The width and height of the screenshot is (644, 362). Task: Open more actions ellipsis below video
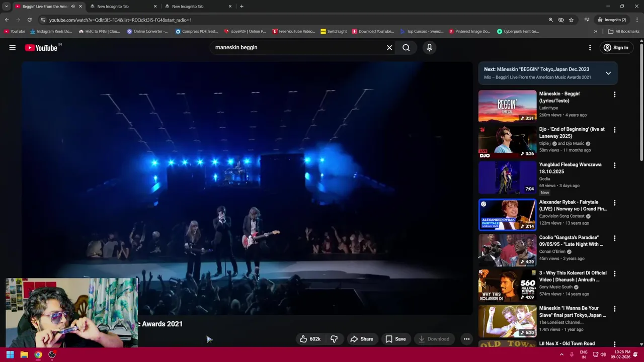(x=466, y=339)
